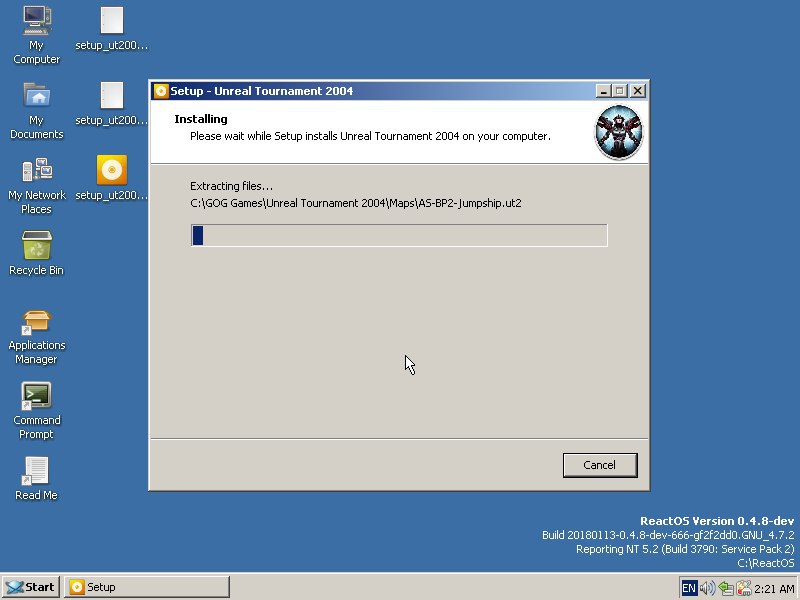
Task: Open the Start menu
Action: (31, 587)
